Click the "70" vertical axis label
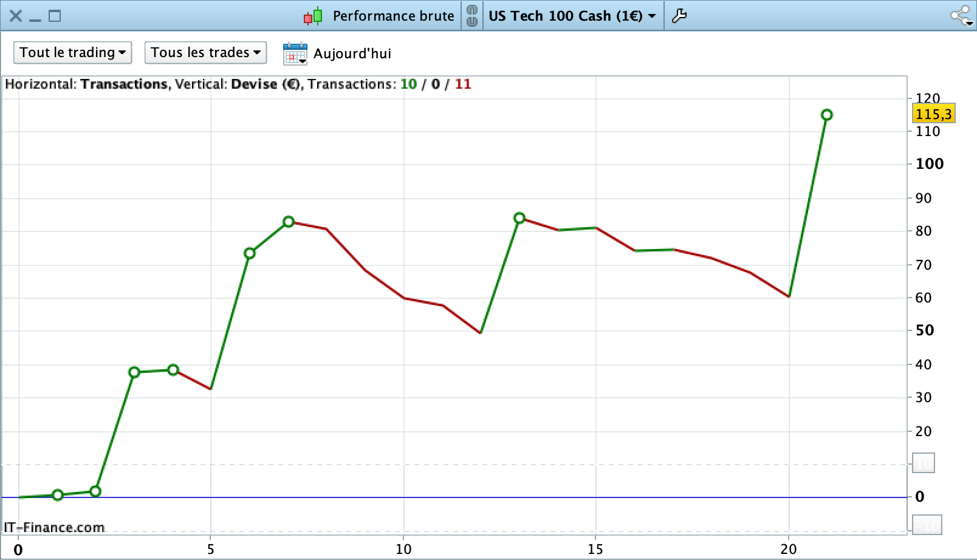This screenshot has height=560, width=977. [924, 265]
